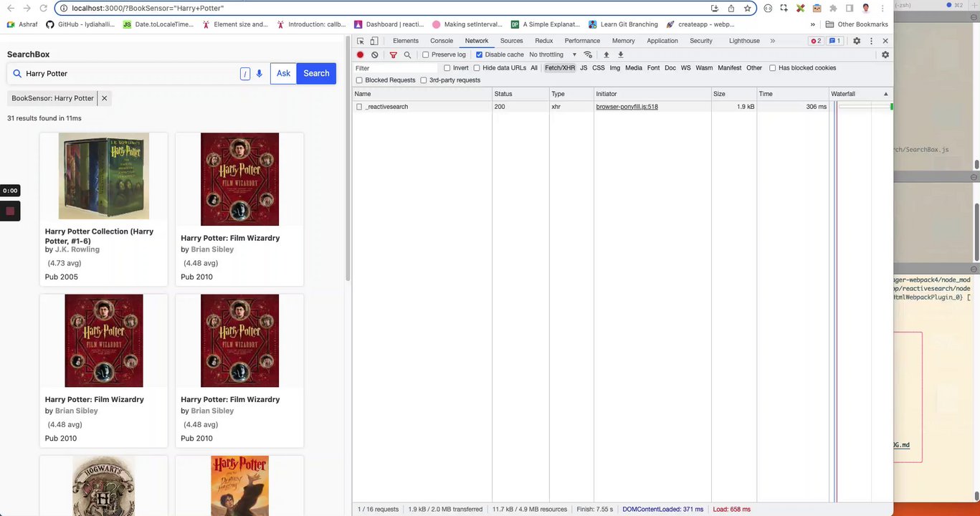Open the browser extensions puzzle icon
Image resolution: width=980 pixels, height=516 pixels.
click(833, 8)
